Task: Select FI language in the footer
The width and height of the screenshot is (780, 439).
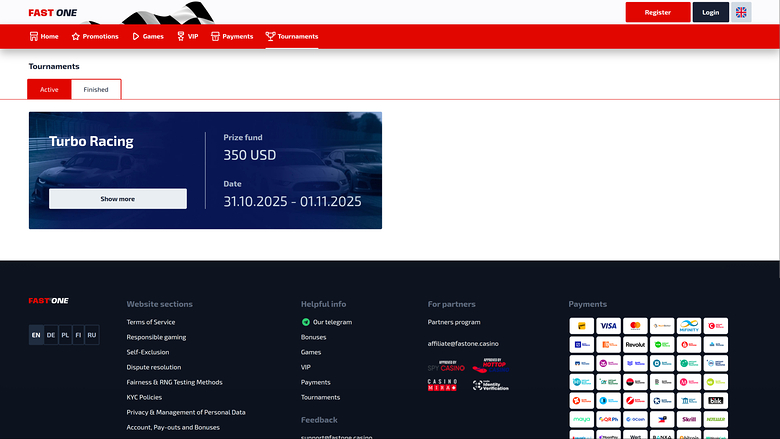Action: coord(78,335)
